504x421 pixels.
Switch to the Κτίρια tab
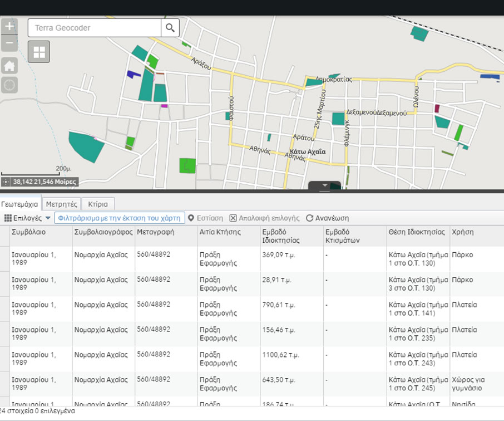click(x=98, y=204)
